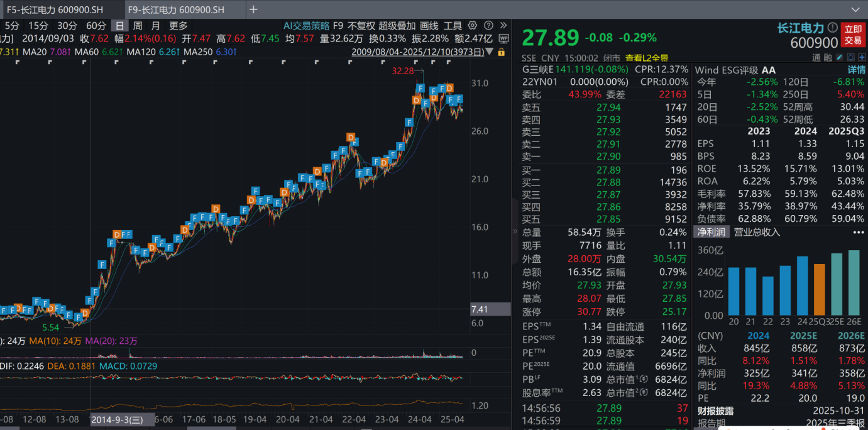Viewport: 868px width, 430px height.
Task: Switch chart to 营业总收入
Action: [757, 232]
